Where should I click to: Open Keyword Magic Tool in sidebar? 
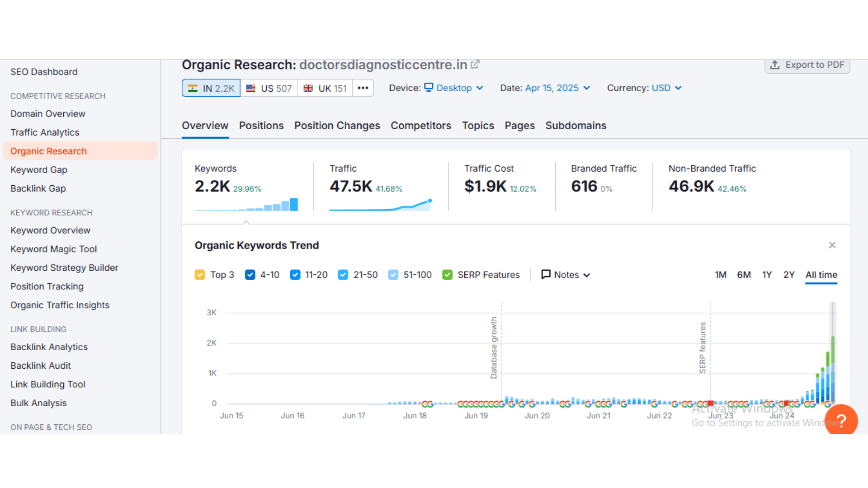coord(53,249)
